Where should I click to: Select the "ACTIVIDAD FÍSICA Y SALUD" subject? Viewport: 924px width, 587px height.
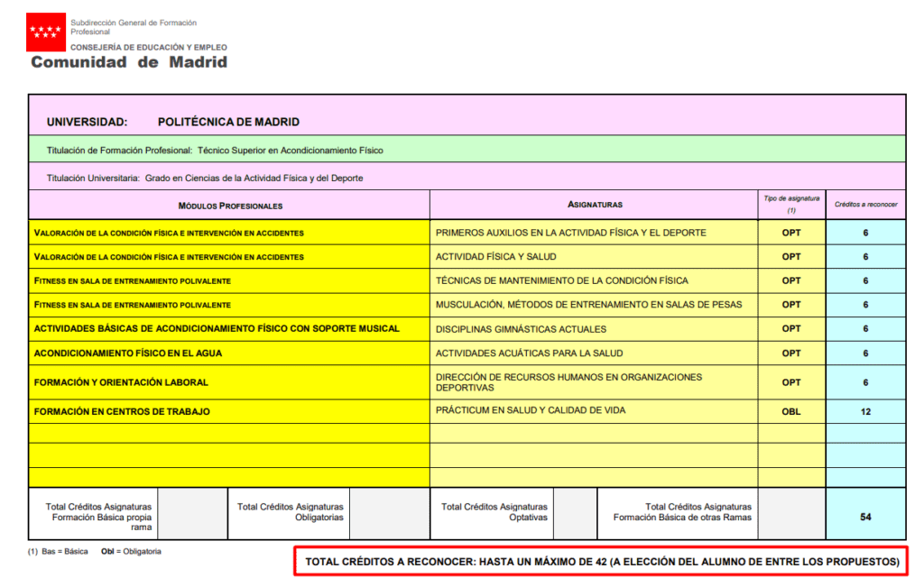pos(496,257)
